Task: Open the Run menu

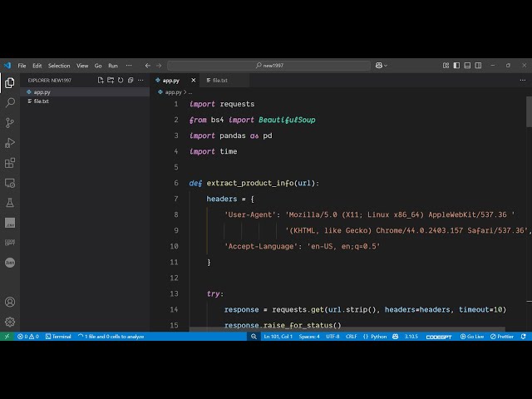Action: click(x=113, y=66)
